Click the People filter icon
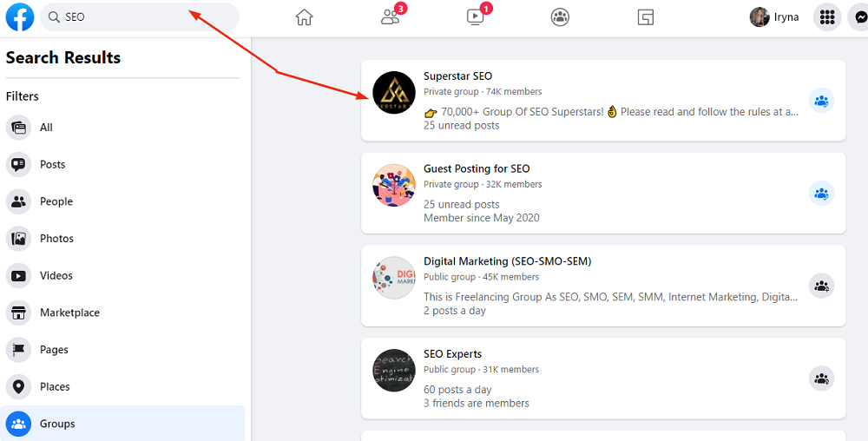 [19, 202]
